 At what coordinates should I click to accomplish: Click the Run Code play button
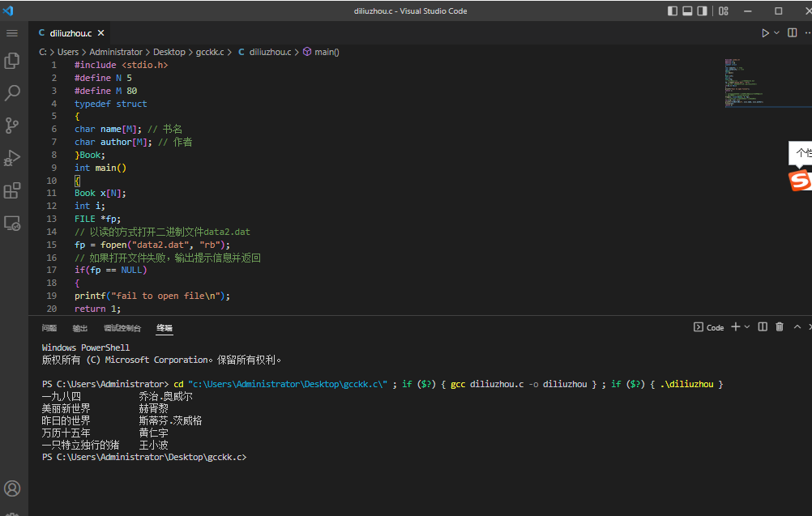click(765, 33)
